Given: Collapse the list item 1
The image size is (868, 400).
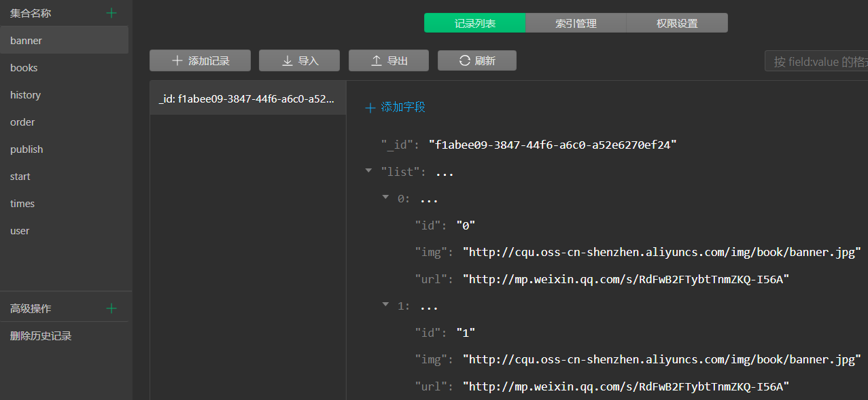Looking at the screenshot, I should (385, 305).
